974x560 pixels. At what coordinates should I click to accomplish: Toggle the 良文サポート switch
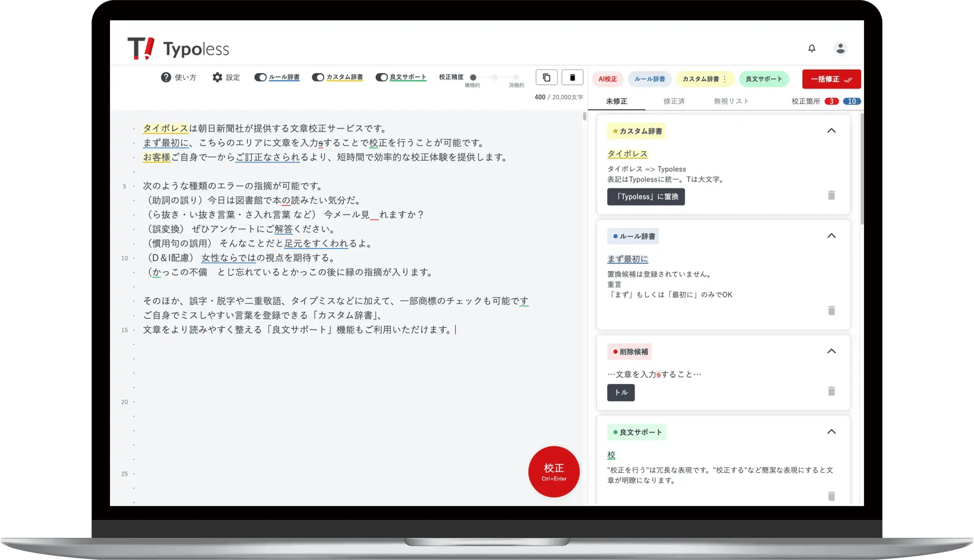[x=381, y=77]
